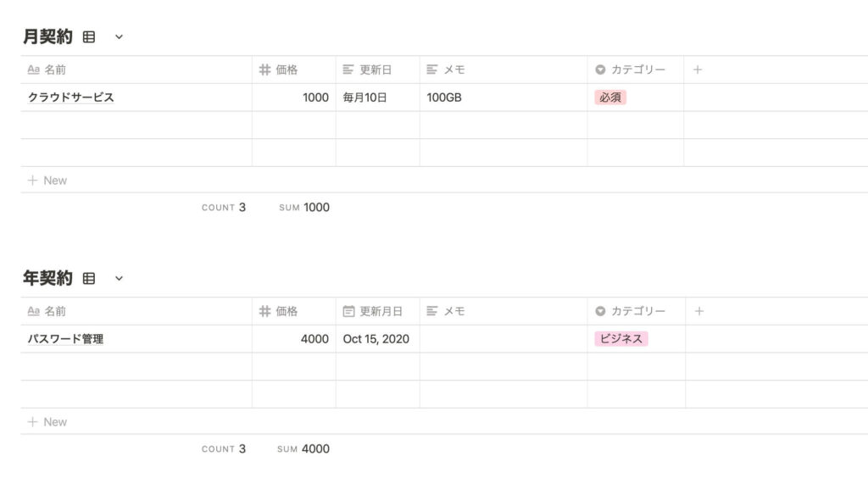Click メモ text column header in 年契約
This screenshot has width=868, height=478.
(504, 311)
